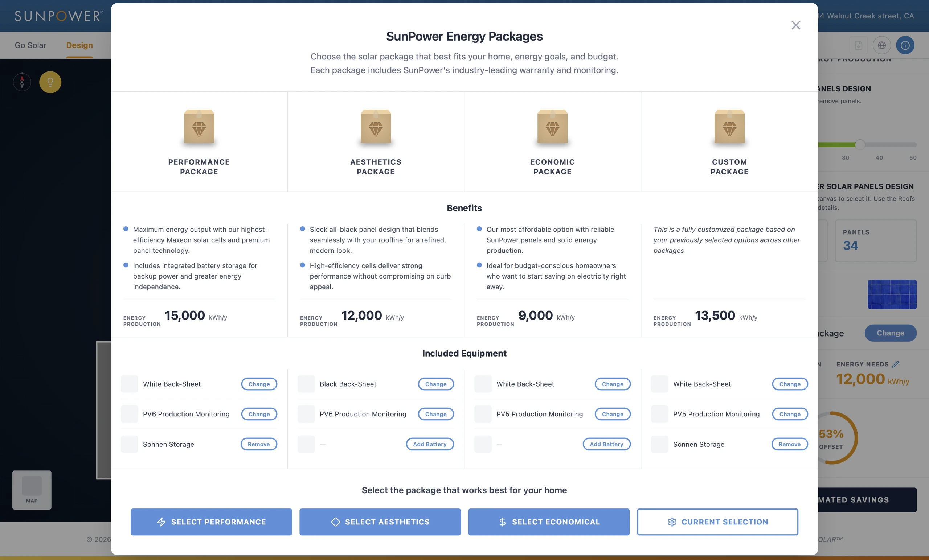Remove Sonnen Storage from Performance package
The image size is (929, 560).
tap(259, 444)
